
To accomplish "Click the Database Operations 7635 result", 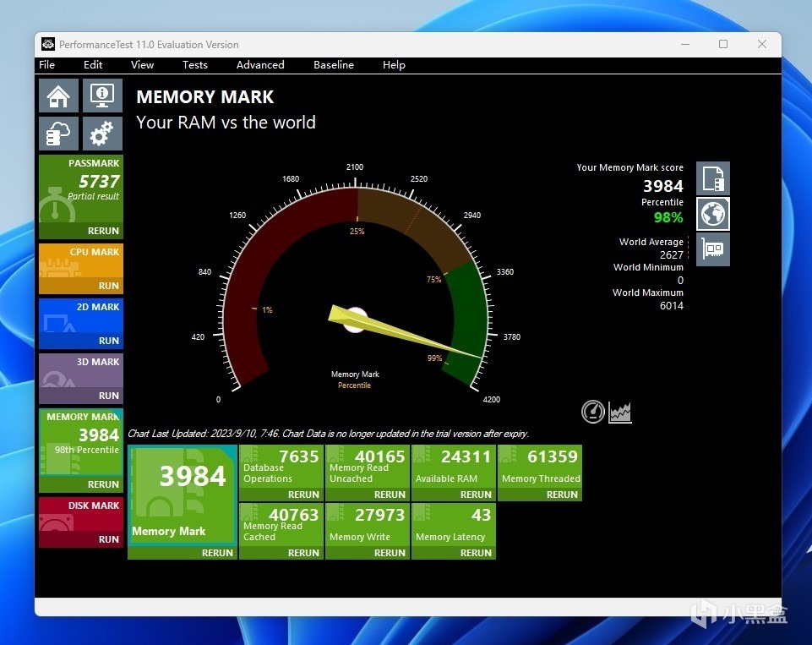I will [x=281, y=467].
